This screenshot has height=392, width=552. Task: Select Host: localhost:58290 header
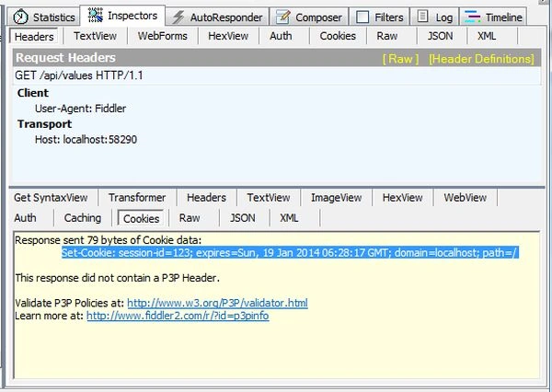[86, 140]
